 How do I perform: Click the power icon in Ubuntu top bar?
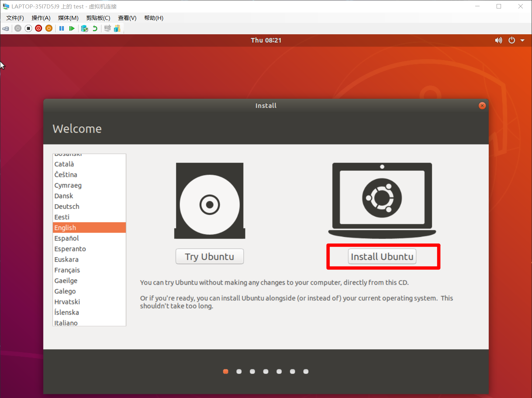[512, 40]
